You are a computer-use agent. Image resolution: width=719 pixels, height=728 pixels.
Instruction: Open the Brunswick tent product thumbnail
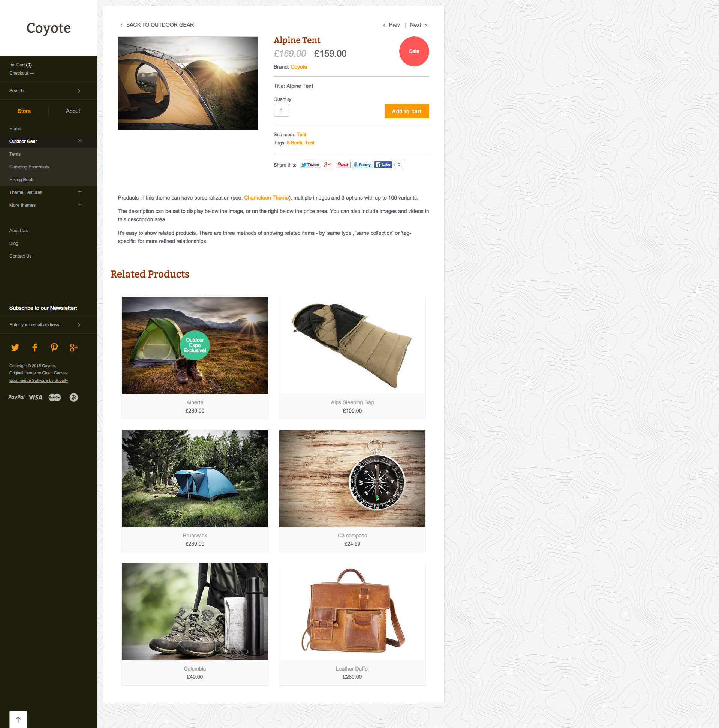(x=195, y=478)
